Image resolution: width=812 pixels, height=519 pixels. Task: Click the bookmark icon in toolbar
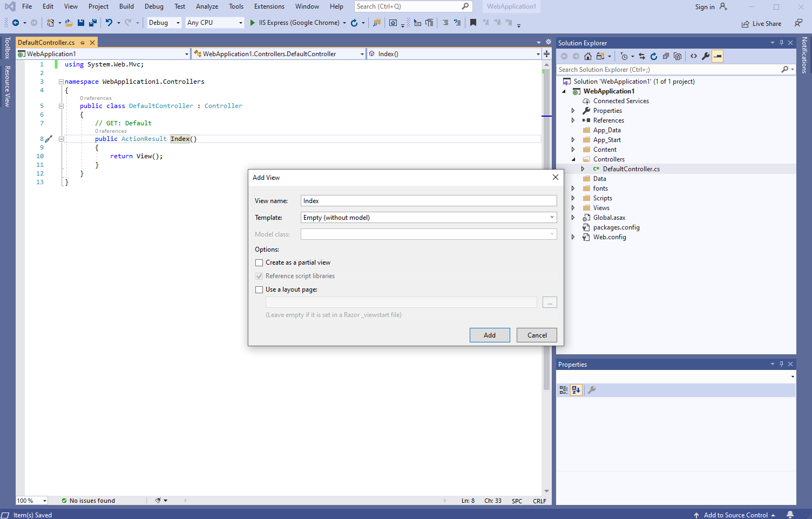(x=473, y=23)
